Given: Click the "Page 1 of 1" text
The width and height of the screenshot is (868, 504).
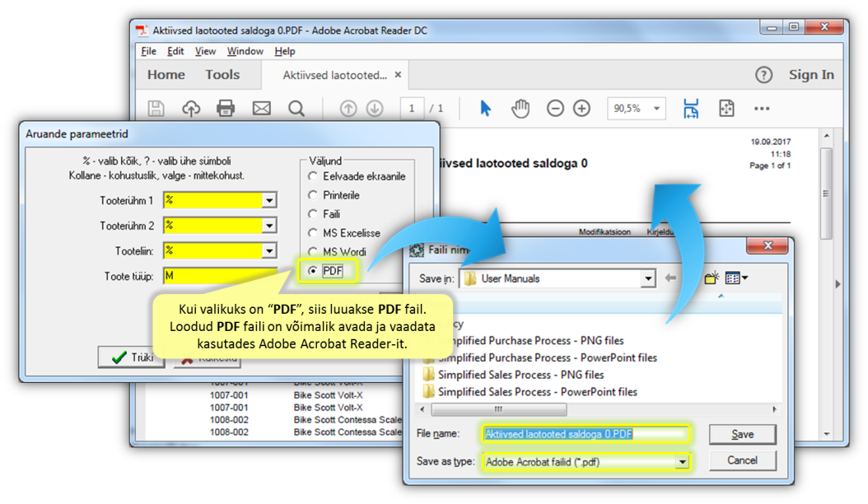Looking at the screenshot, I should click(x=770, y=166).
